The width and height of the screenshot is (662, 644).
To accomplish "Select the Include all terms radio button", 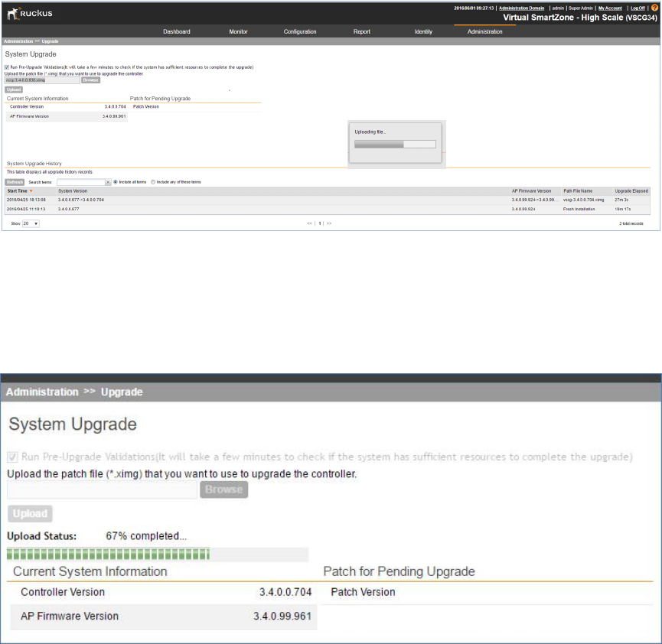I will [x=116, y=182].
